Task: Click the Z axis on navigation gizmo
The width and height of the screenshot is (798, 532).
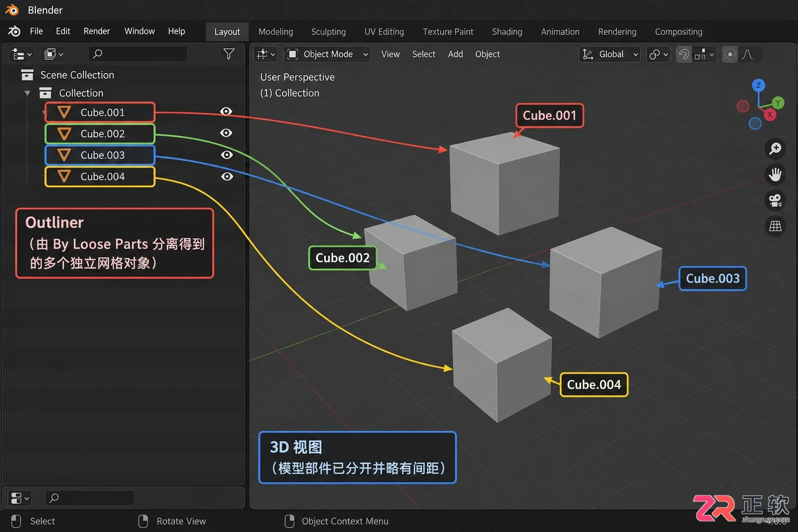Action: [x=759, y=85]
